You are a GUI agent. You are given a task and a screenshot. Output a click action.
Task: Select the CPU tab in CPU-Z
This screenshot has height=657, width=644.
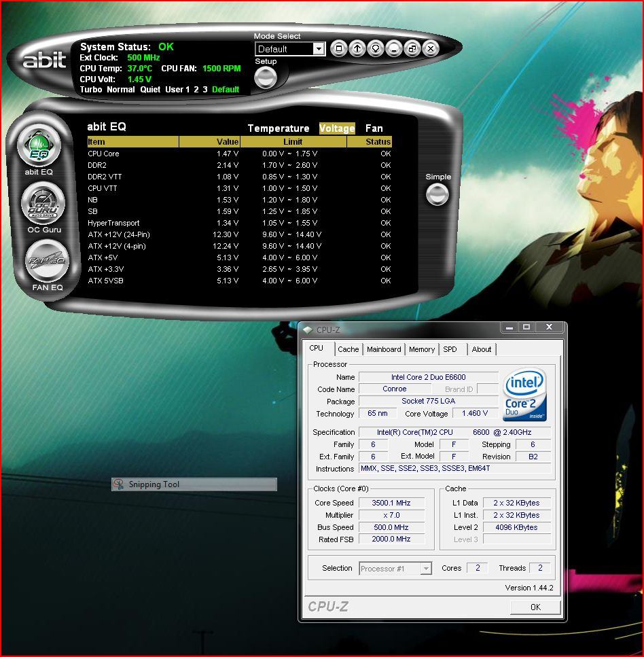coord(316,348)
